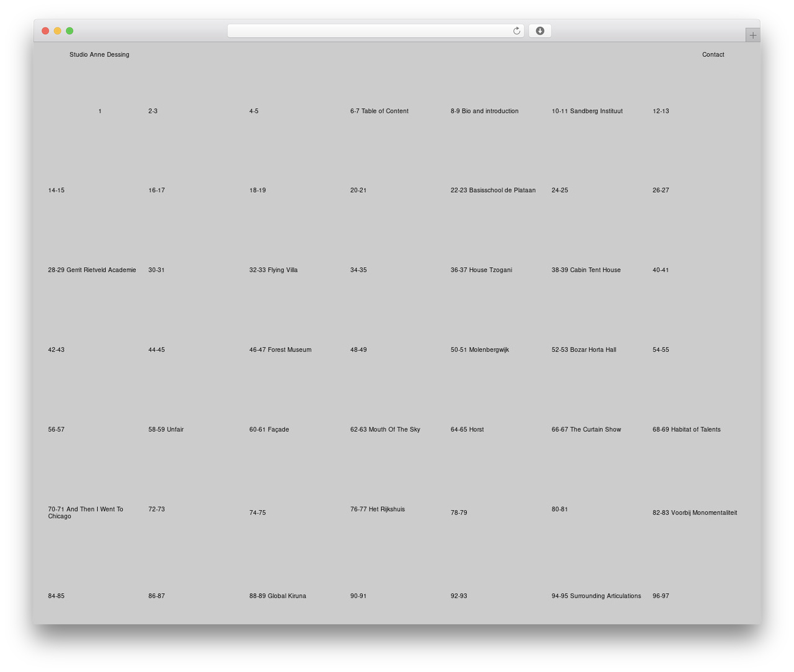Click page spread 40-41
This screenshot has width=794, height=672.
[661, 270]
